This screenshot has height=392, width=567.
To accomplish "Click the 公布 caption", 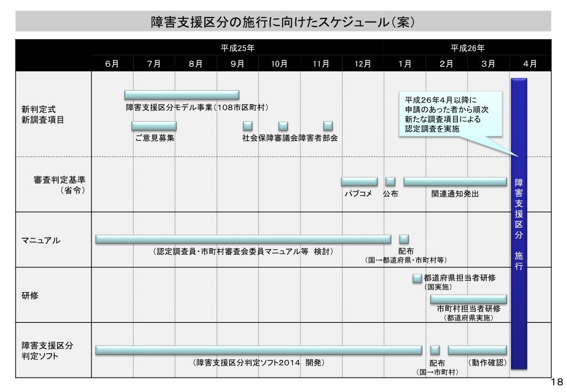I will [391, 194].
